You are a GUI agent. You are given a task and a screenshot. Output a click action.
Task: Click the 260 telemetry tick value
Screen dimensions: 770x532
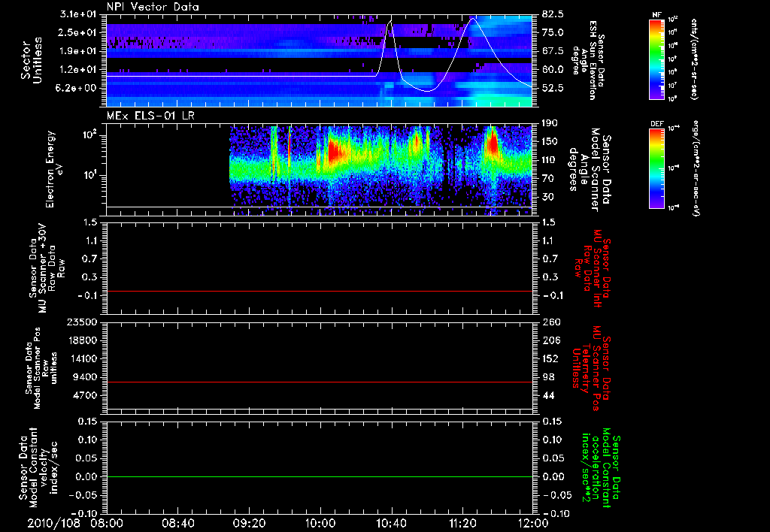point(550,322)
